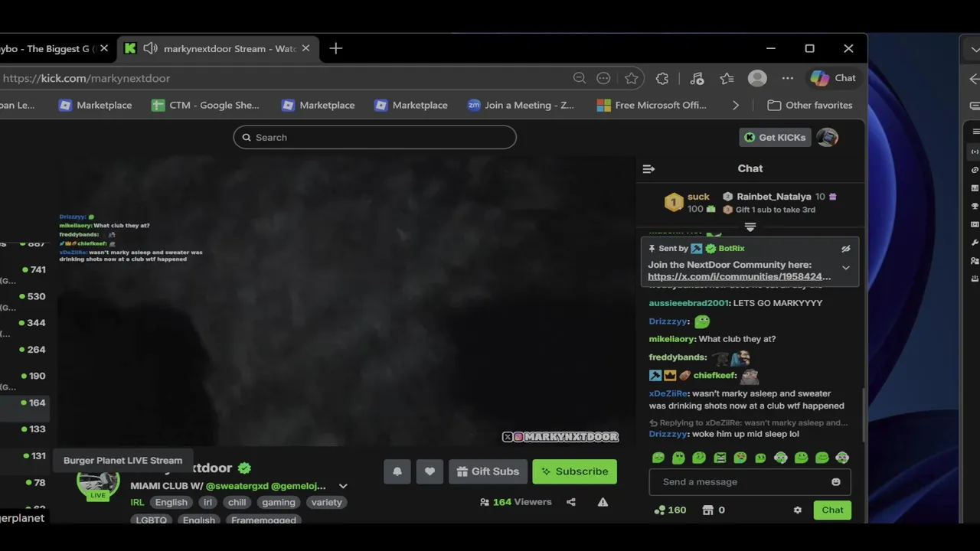This screenshot has height=551, width=980.
Task: Open the browser profile avatar
Action: coord(757,78)
